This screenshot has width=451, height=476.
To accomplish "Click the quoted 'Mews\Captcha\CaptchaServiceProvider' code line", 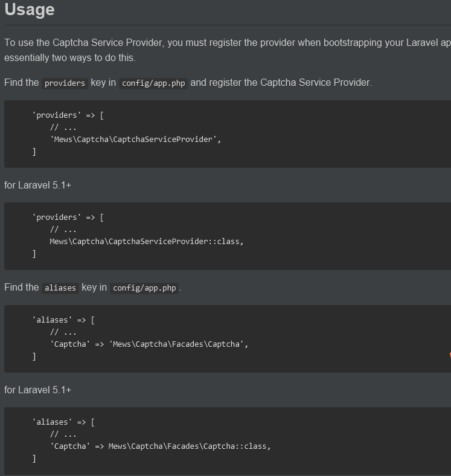I will [x=135, y=140].
